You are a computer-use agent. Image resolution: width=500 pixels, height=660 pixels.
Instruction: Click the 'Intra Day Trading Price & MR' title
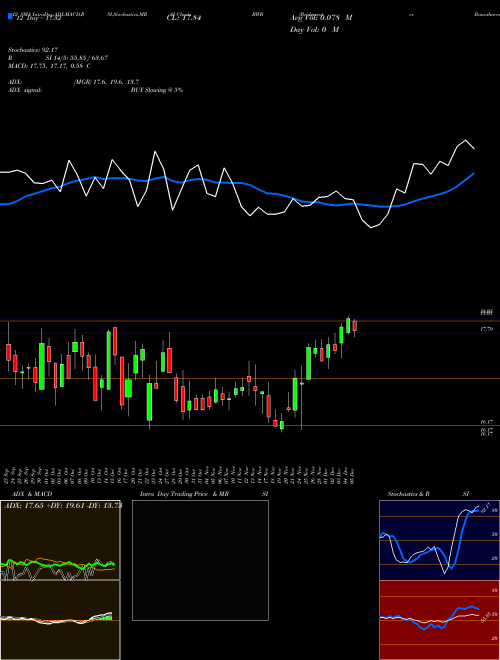pos(185,494)
